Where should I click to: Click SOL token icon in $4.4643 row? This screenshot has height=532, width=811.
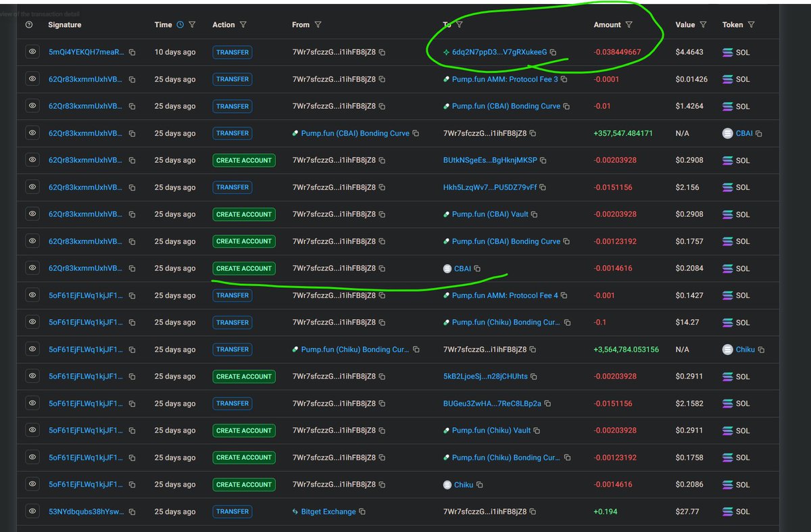click(728, 52)
